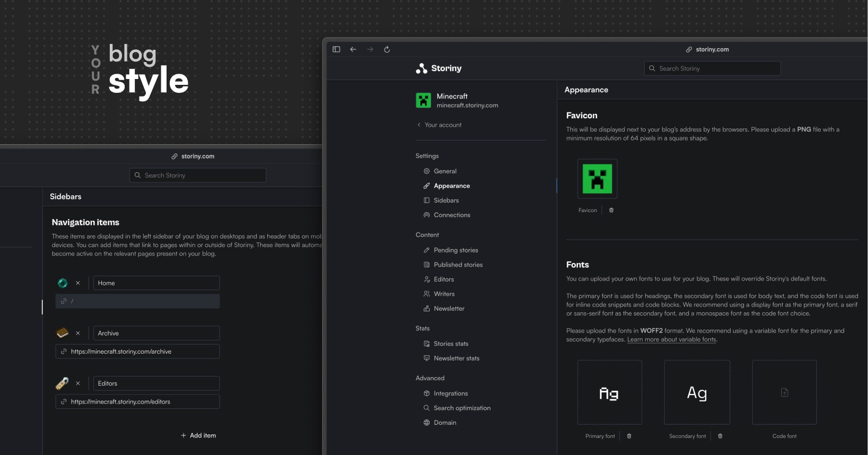
Task: Go back to Your account
Action: pyautogui.click(x=439, y=125)
